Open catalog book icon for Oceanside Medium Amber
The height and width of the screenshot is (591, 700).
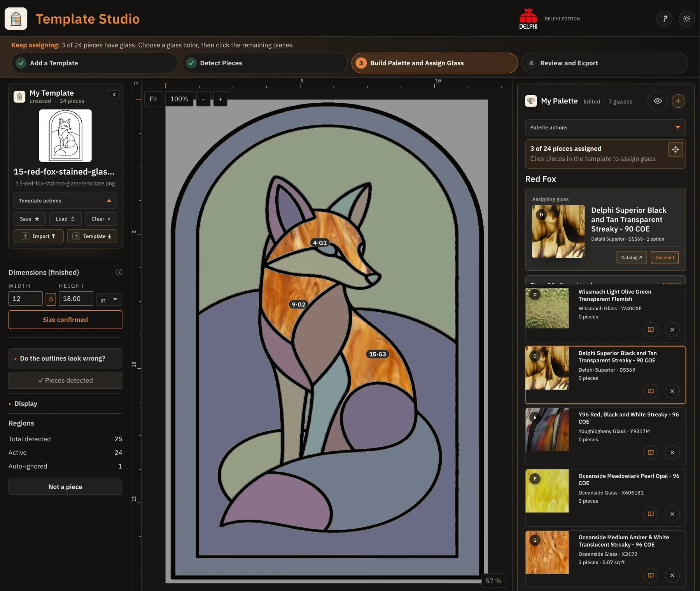[651, 575]
